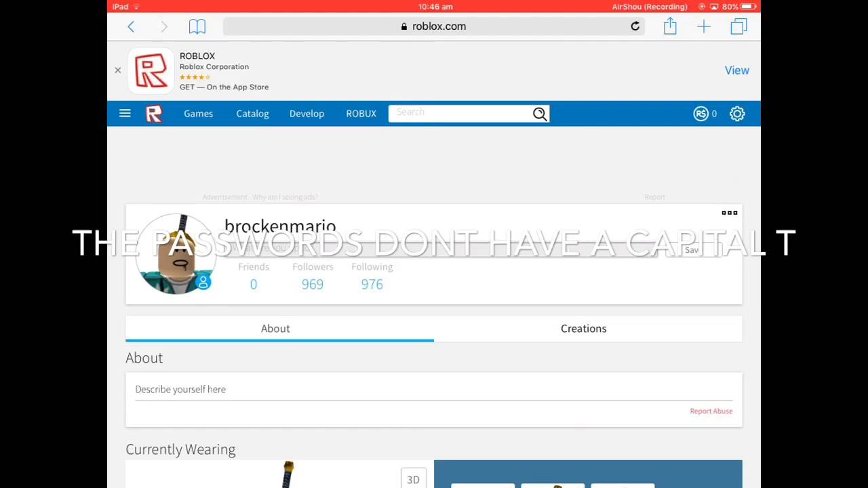Open the ROBUX page
868x488 pixels.
coord(361,113)
